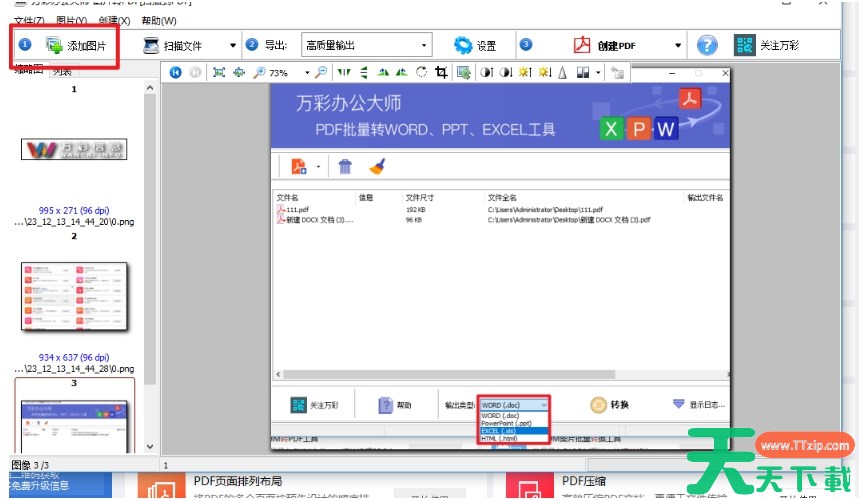Go to first image with blue previous arrow
Viewport: 859px width, 501px height.
[176, 72]
